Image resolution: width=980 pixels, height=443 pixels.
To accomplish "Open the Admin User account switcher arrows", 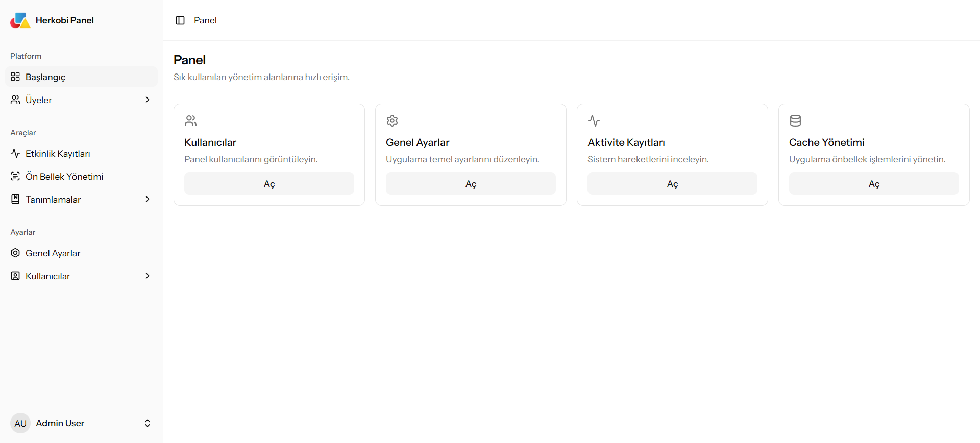I will tap(148, 423).
